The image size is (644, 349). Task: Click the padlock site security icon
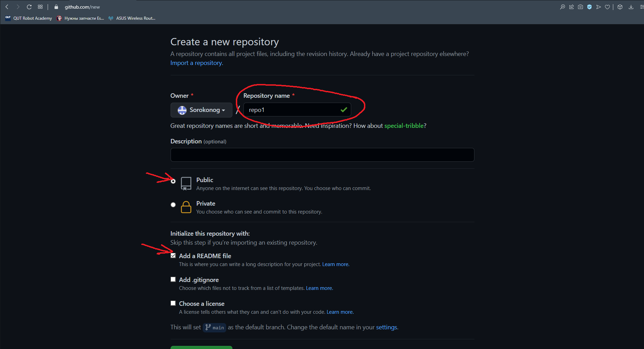point(56,7)
